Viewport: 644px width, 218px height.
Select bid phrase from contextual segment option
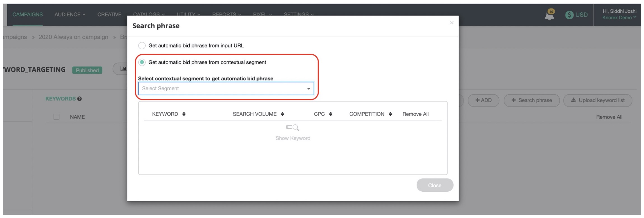(142, 62)
